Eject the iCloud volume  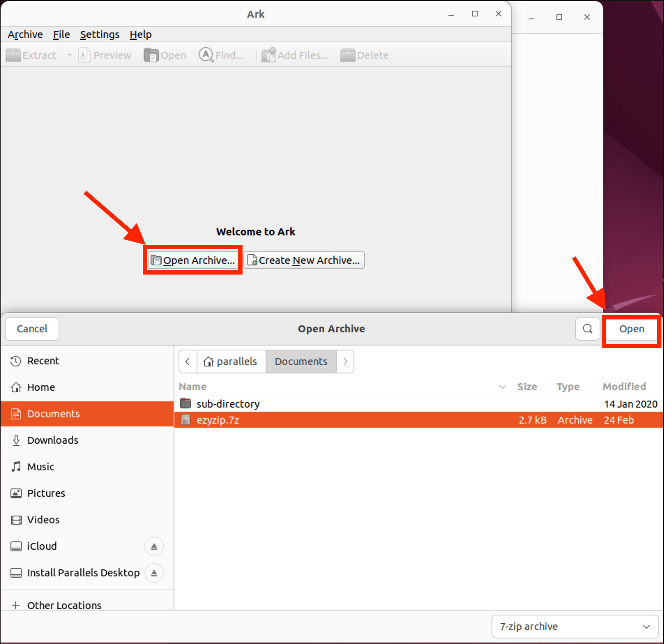[x=154, y=546]
